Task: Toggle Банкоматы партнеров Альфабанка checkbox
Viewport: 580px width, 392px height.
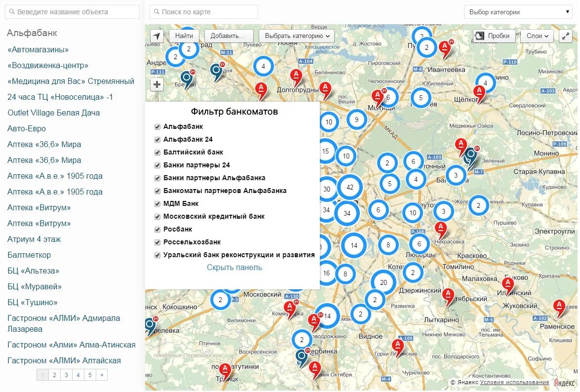Action: (157, 191)
